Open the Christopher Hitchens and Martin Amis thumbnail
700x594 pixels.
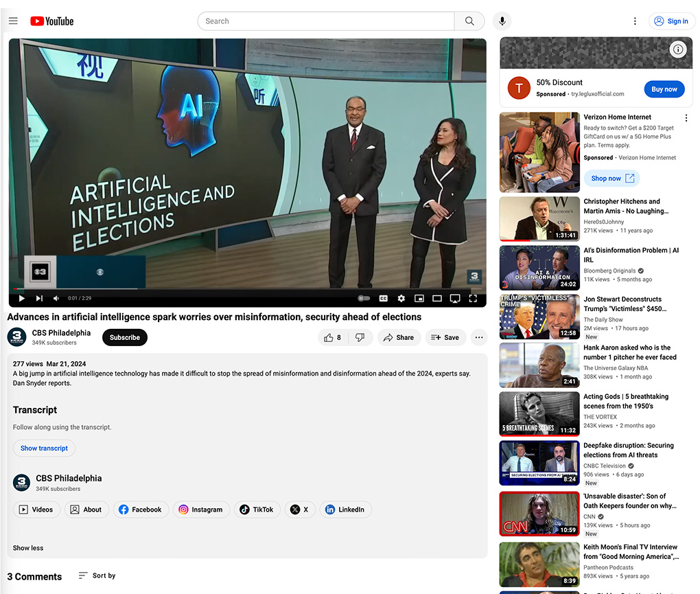click(x=539, y=219)
